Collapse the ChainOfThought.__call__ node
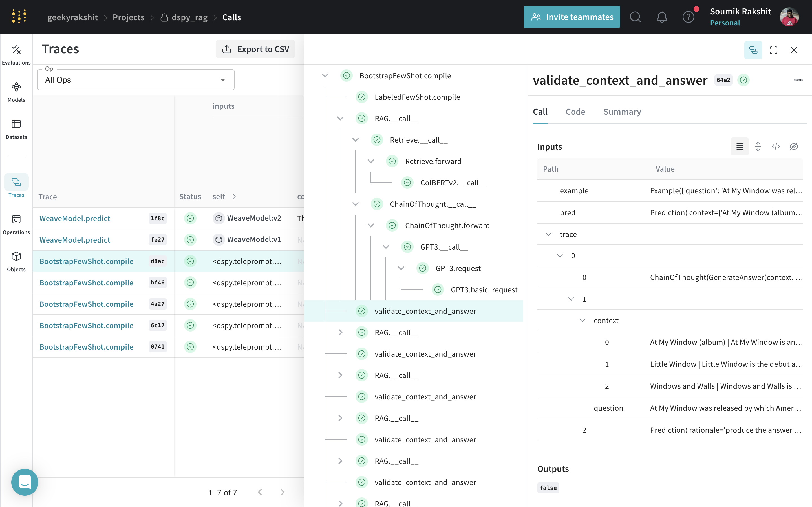This screenshot has height=507, width=812. coord(356,204)
